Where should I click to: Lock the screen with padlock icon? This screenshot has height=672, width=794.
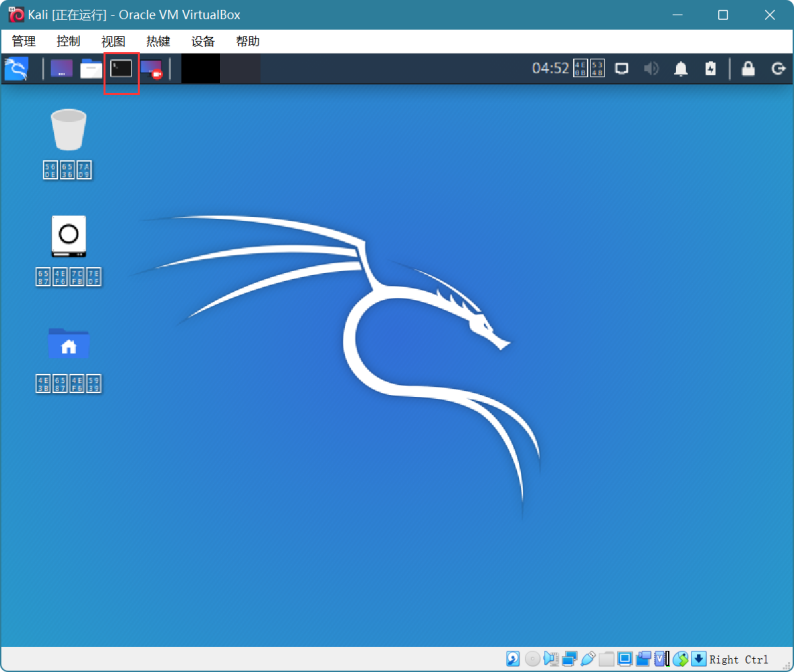[748, 68]
